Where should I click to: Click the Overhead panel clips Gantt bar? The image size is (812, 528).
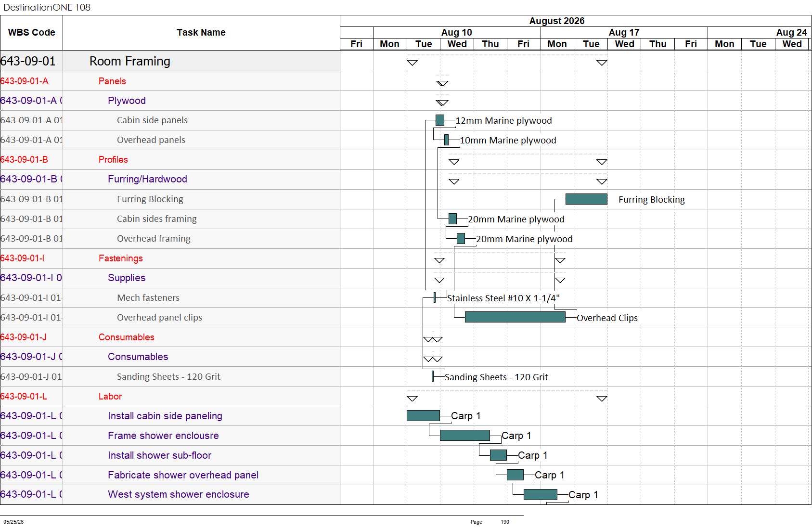[x=516, y=317]
